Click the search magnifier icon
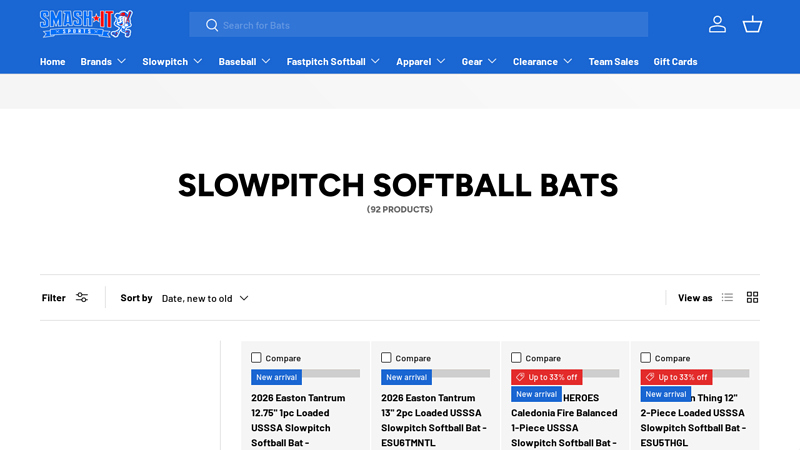The image size is (800, 450). point(212,25)
